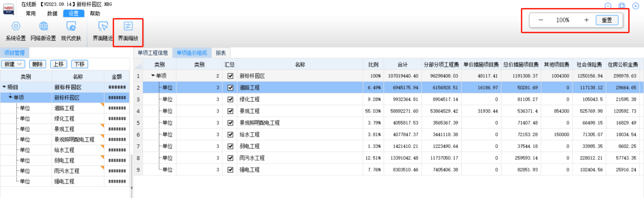Image resolution: width=644 pixels, height=198 pixels.
Task: Click the 上移 button
Action: click(x=58, y=64)
